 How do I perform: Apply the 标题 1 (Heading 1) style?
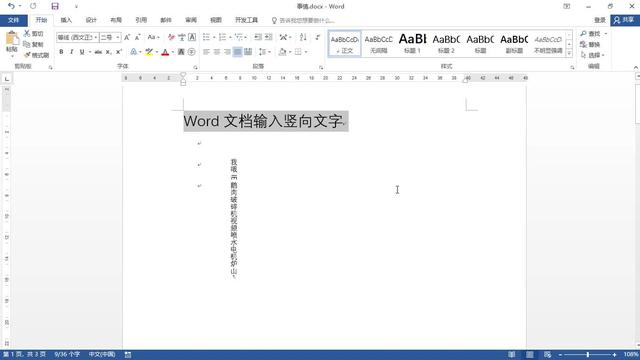412,44
